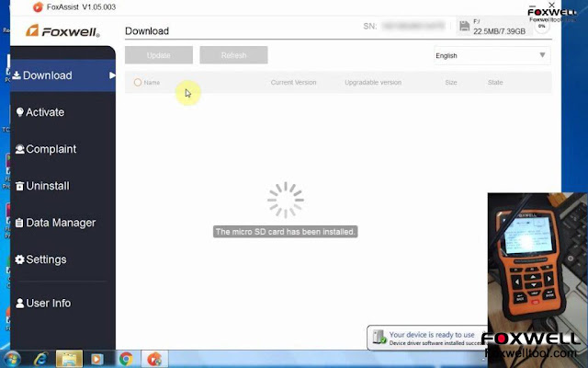Go to the Complaint page
Image resolution: width=588 pixels, height=368 pixels.
coord(51,149)
